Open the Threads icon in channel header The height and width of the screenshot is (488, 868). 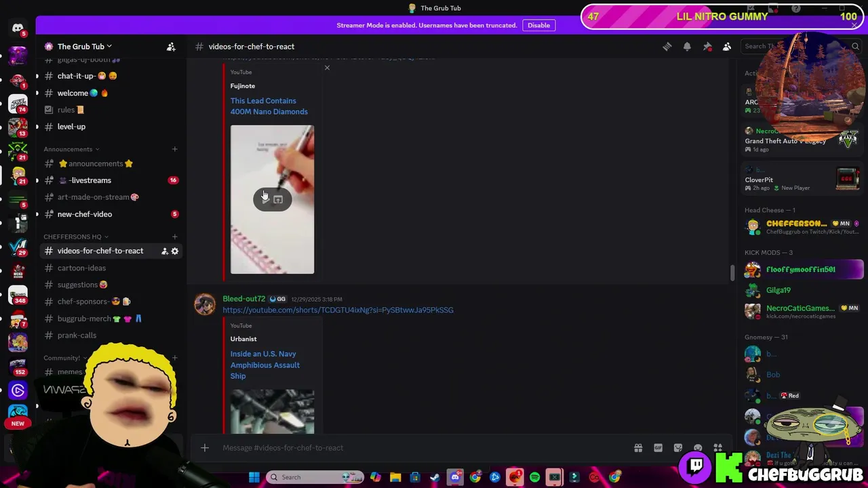coord(667,47)
